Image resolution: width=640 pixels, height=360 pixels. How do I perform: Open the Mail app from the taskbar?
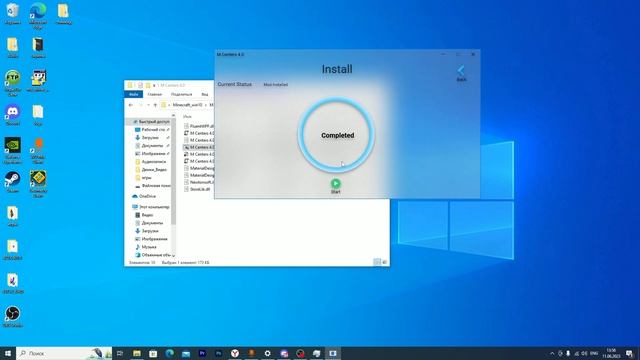[186, 353]
